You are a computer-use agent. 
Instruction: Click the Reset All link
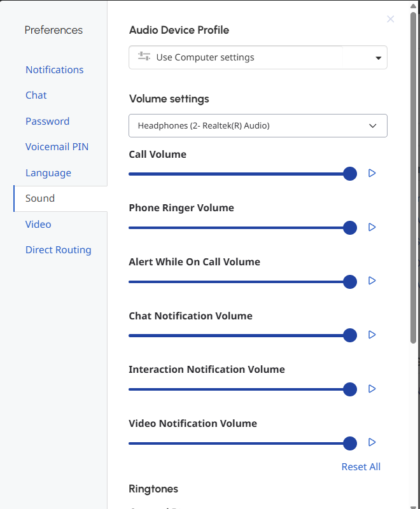(x=361, y=467)
